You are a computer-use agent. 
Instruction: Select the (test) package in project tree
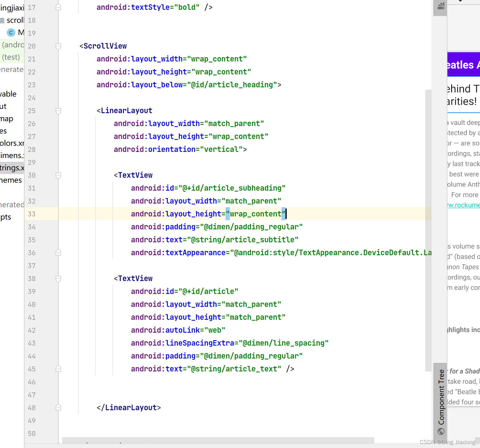11,57
